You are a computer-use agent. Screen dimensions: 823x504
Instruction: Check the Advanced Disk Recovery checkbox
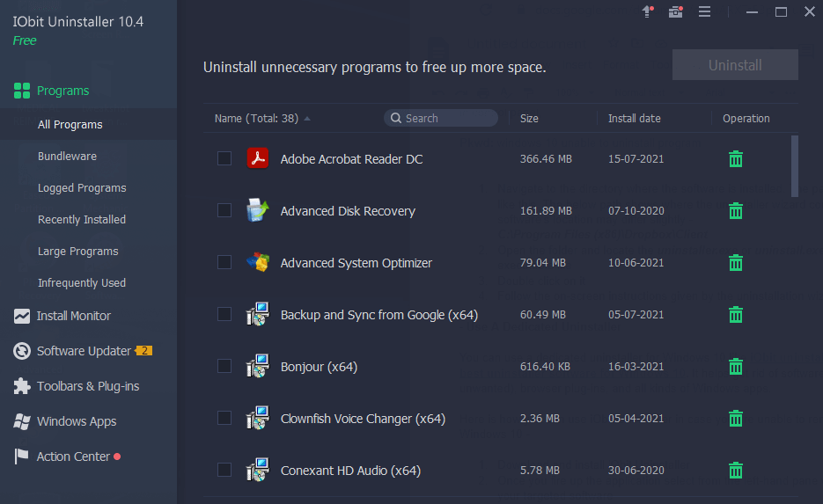click(224, 210)
